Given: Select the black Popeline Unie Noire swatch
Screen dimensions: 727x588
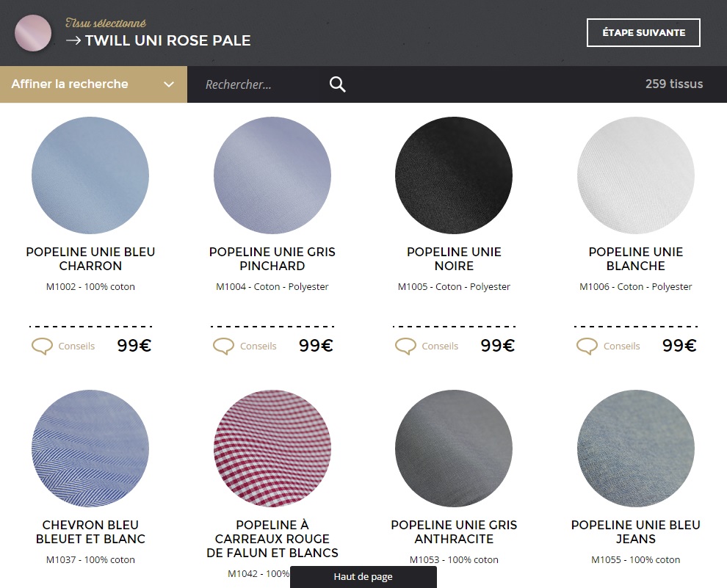Looking at the screenshot, I should [x=454, y=175].
